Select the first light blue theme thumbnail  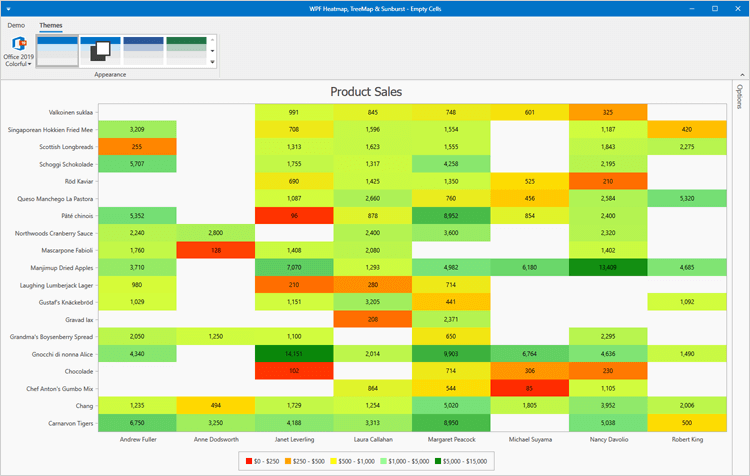57,50
